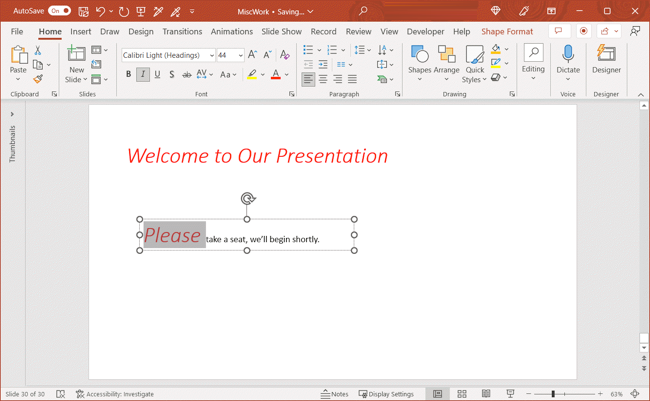This screenshot has width=650, height=401.
Task: Click the slide title 'Welcome to Our Presentation'
Action: 257,156
